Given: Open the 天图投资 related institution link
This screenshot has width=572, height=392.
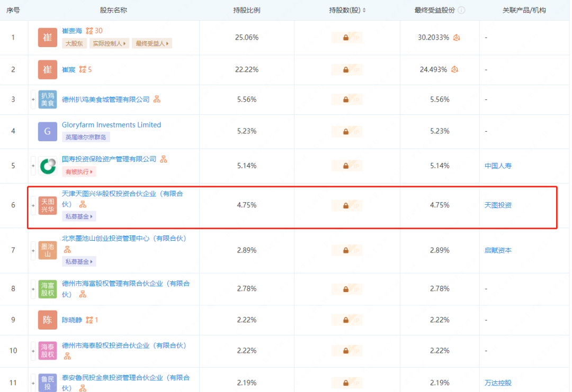Looking at the screenshot, I should click(498, 205).
